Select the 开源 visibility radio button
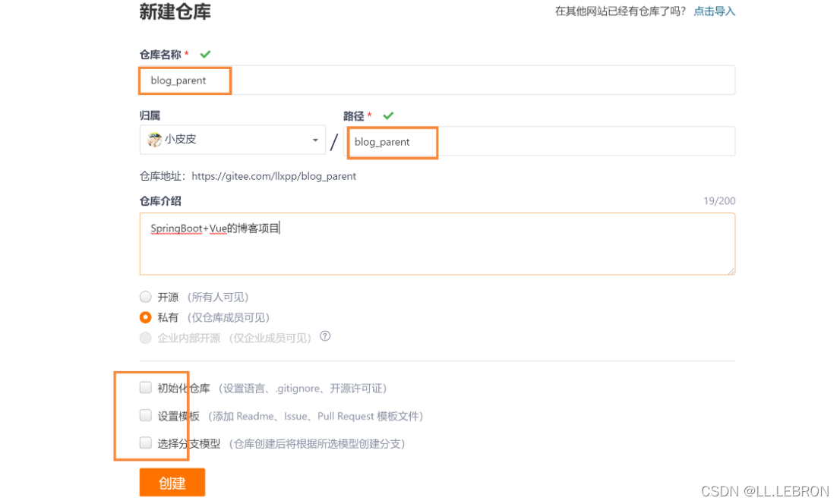The image size is (840, 504). tap(145, 297)
